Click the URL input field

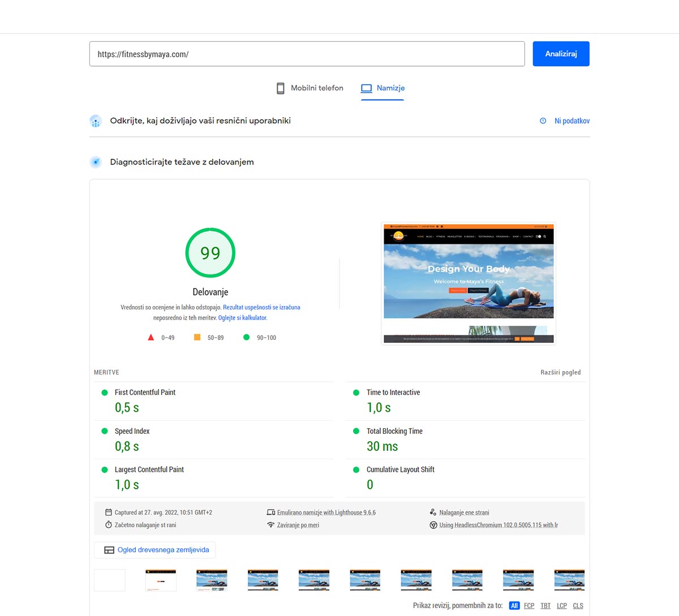pos(307,54)
